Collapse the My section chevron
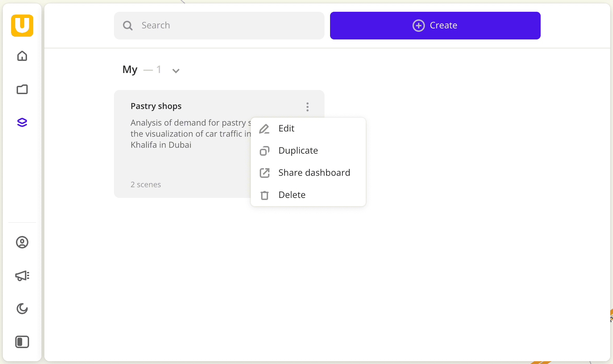This screenshot has width=613, height=364. [176, 71]
